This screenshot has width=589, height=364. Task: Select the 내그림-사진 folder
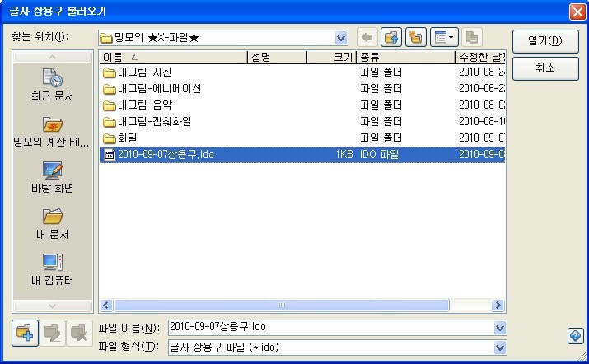145,72
